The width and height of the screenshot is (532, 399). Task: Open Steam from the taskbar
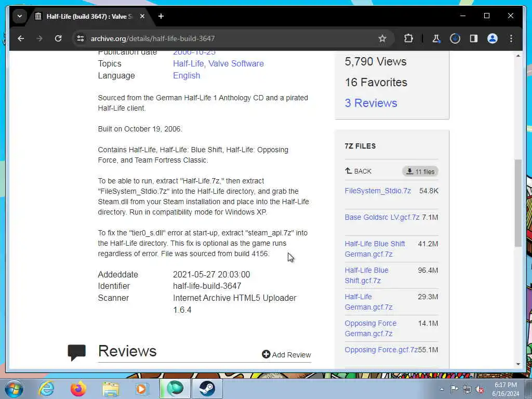207,389
